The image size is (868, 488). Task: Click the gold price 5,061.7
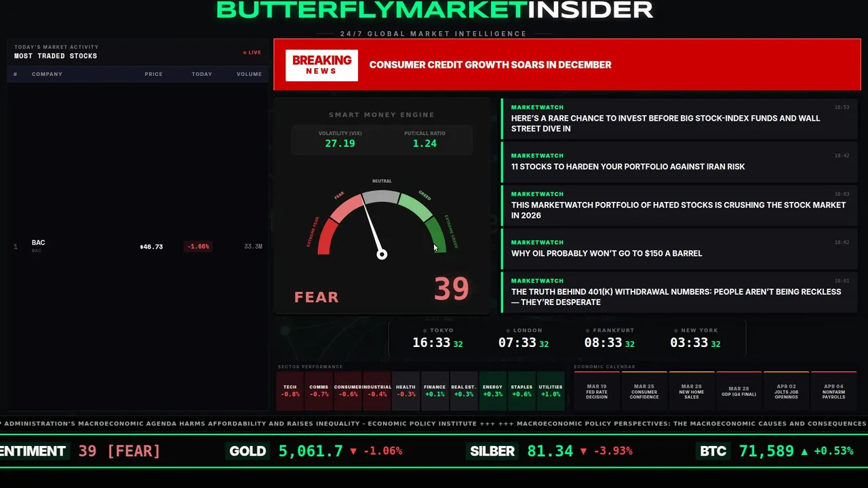311,451
